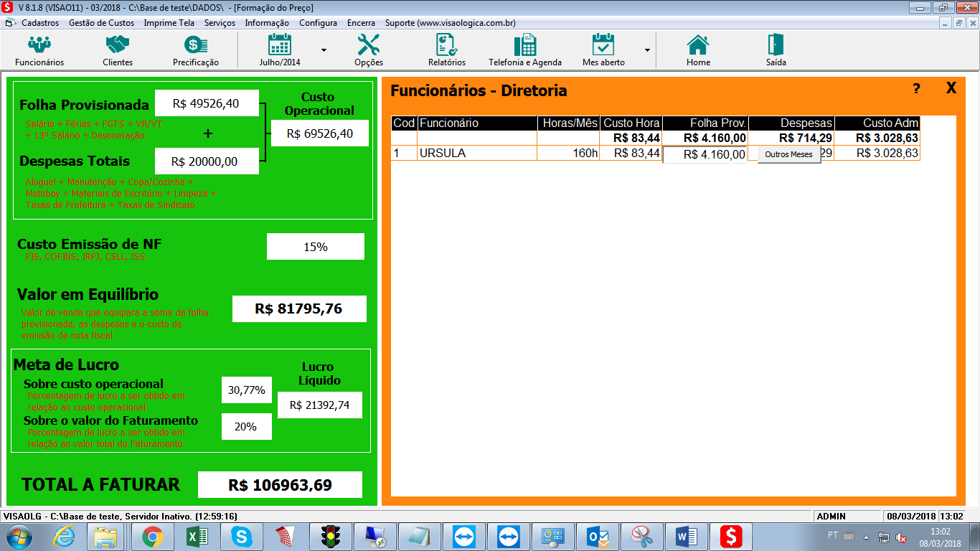Open the Relatórios toolbar icon
980x551 pixels.
[447, 44]
